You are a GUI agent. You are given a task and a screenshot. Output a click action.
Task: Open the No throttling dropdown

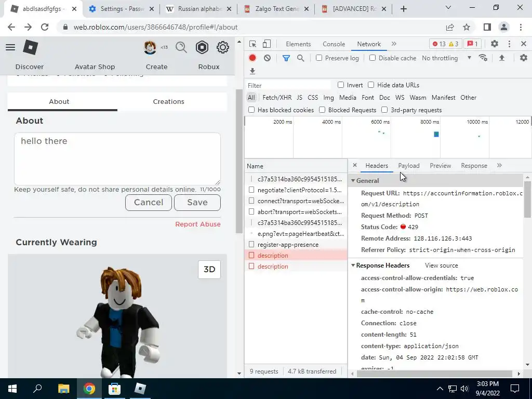tap(446, 58)
